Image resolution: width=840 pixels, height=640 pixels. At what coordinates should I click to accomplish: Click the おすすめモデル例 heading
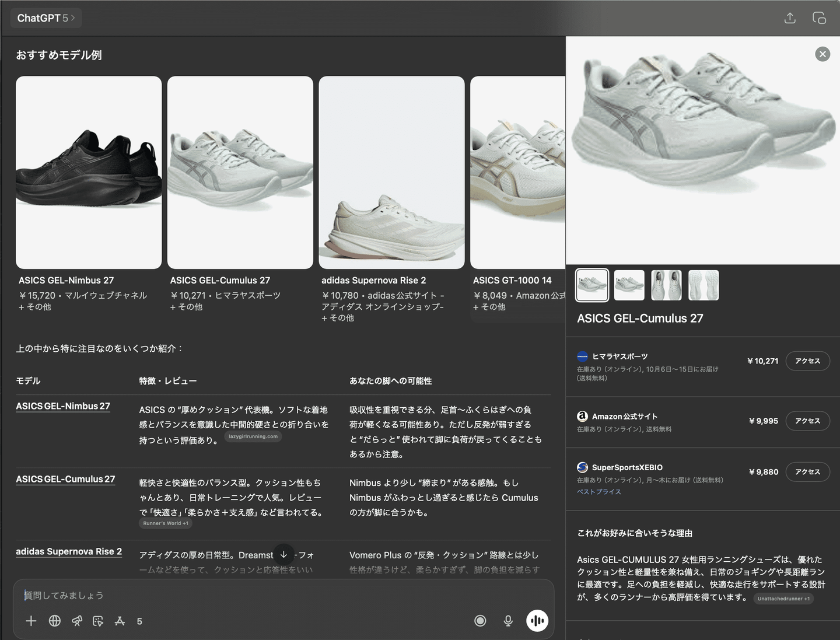[59, 55]
